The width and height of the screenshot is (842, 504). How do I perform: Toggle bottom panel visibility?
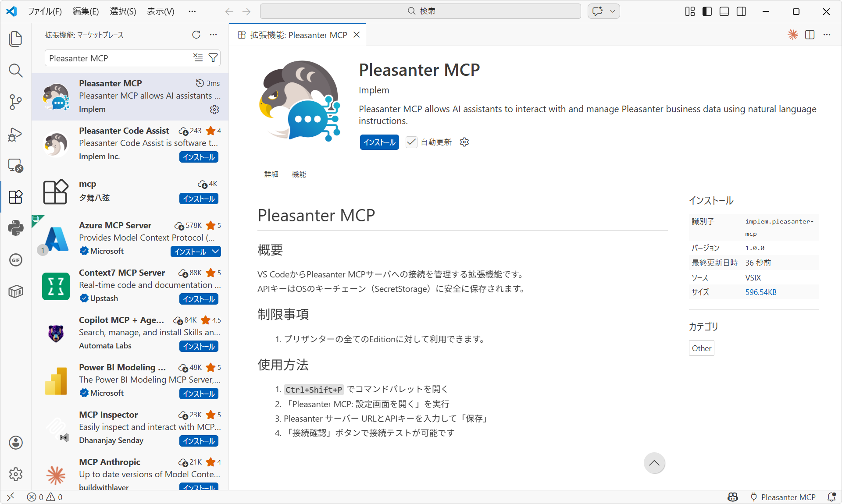724,11
